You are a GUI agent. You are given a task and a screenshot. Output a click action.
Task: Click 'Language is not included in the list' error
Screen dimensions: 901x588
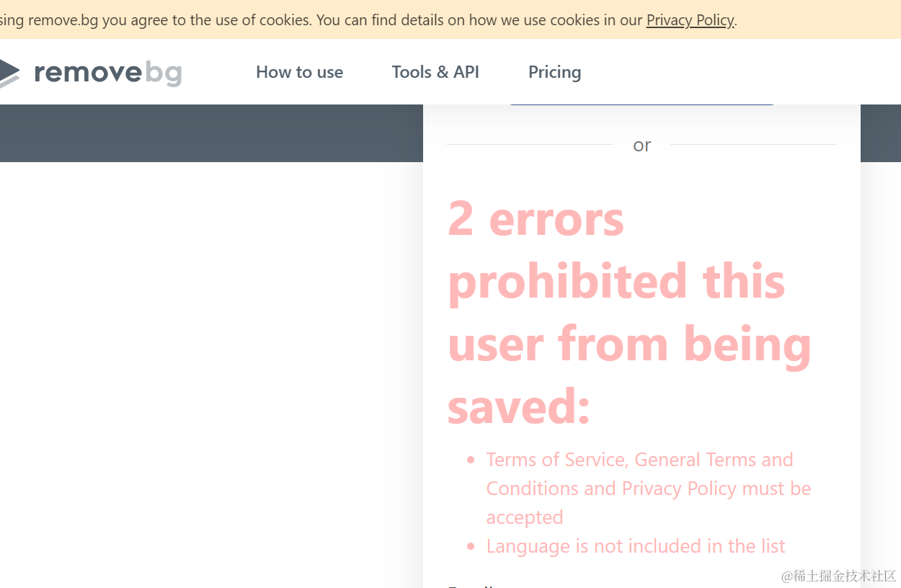(635, 546)
